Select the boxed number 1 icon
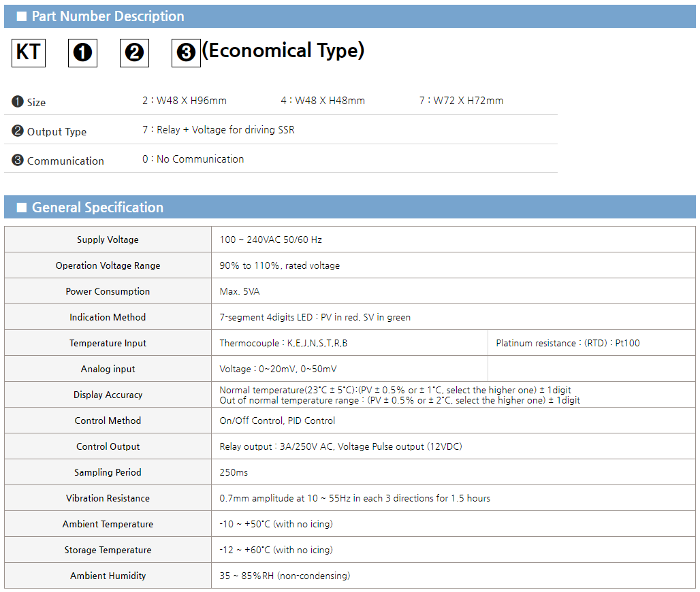The height and width of the screenshot is (592, 700). (82, 53)
